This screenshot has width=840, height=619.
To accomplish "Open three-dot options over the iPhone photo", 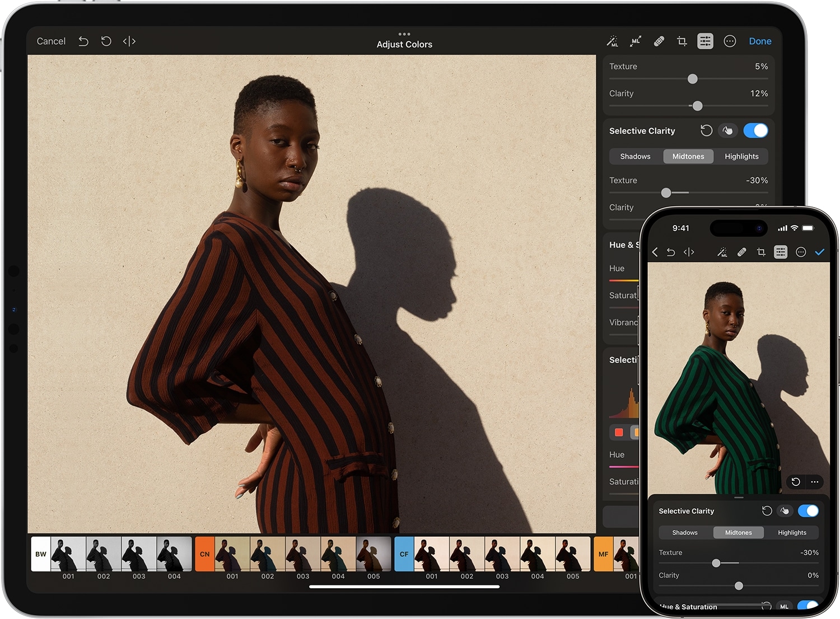I will 814,482.
